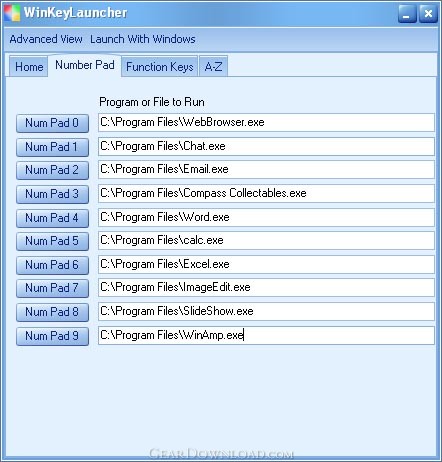Minimize the WinKeyLauncher window
Viewport: 442px width, 462px height.
pos(407,13)
